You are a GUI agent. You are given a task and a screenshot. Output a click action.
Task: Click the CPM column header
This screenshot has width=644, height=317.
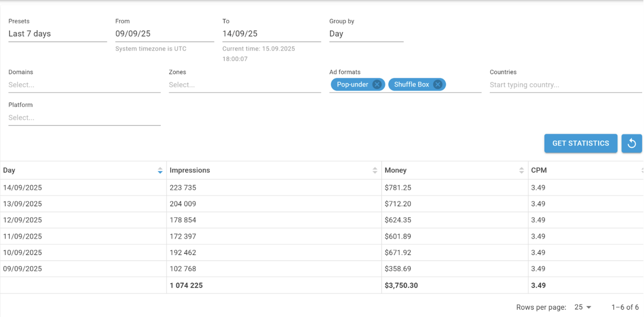(539, 170)
